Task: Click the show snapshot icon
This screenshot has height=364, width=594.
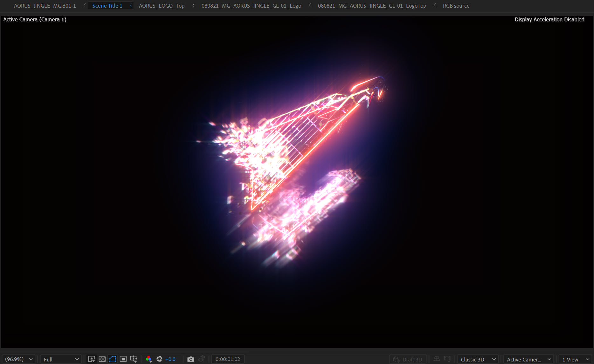Action: click(201, 359)
